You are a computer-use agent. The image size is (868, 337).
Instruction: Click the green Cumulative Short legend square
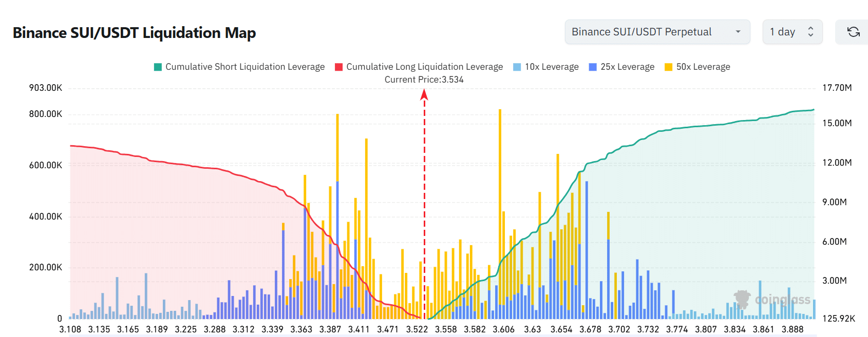click(x=158, y=67)
